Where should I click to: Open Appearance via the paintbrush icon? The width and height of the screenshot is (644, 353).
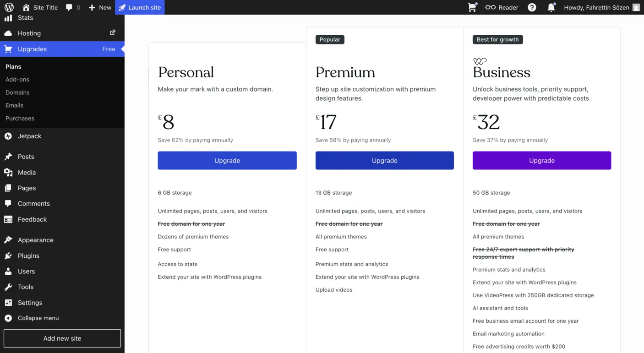pyautogui.click(x=8, y=239)
